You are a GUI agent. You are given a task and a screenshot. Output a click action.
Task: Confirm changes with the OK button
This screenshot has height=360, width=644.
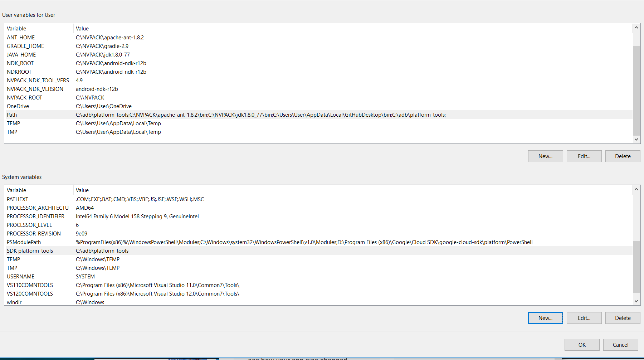tap(582, 345)
